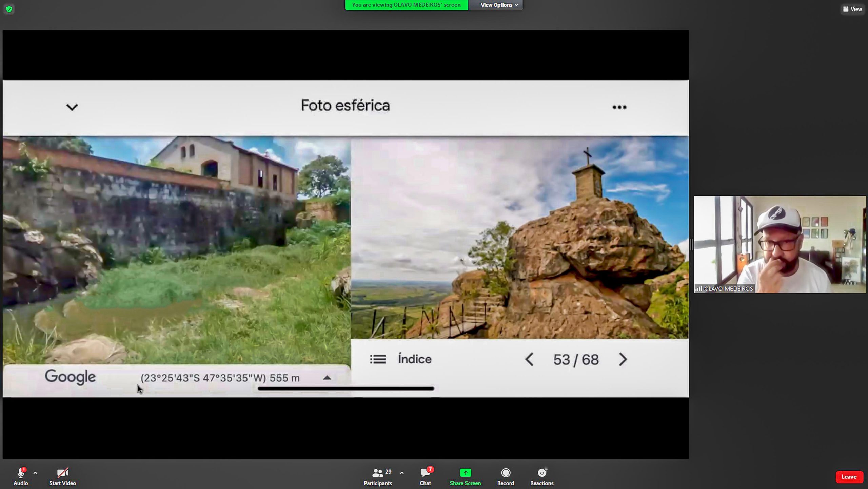Viewport: 868px width, 489px height.
Task: Open the Índice list icon
Action: pyautogui.click(x=378, y=359)
